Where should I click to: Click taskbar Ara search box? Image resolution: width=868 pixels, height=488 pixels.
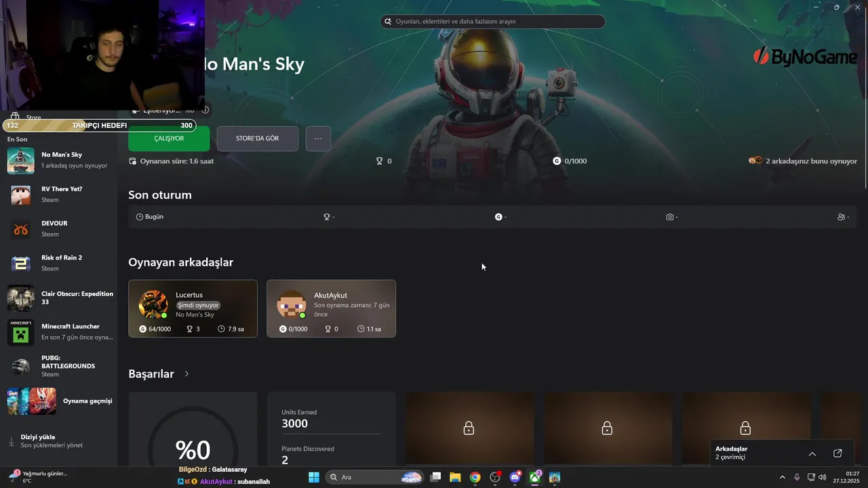click(375, 477)
